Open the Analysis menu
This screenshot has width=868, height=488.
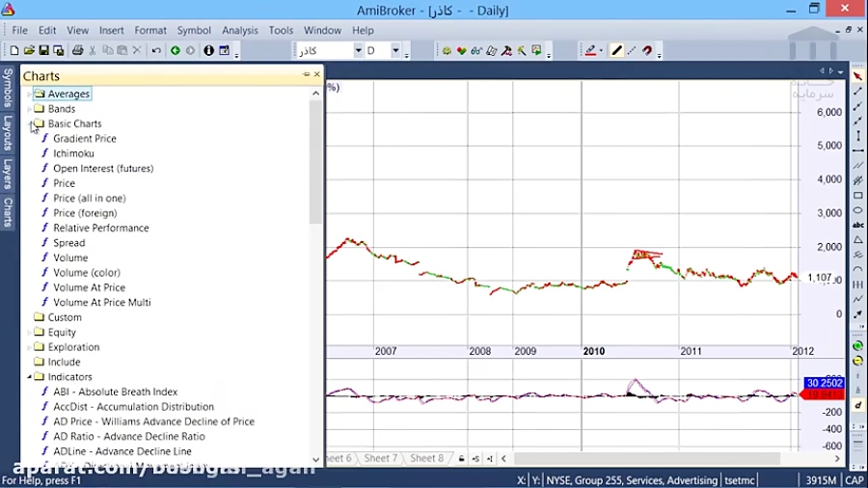point(239,30)
